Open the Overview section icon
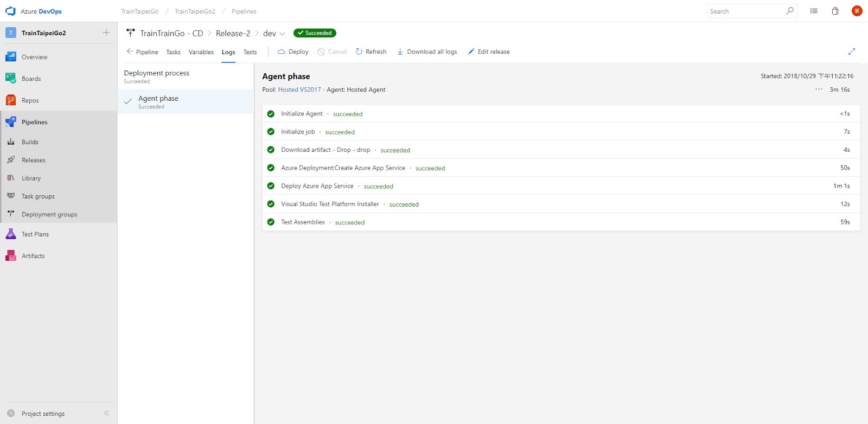Viewport: 868px width, 424px height. click(x=11, y=57)
